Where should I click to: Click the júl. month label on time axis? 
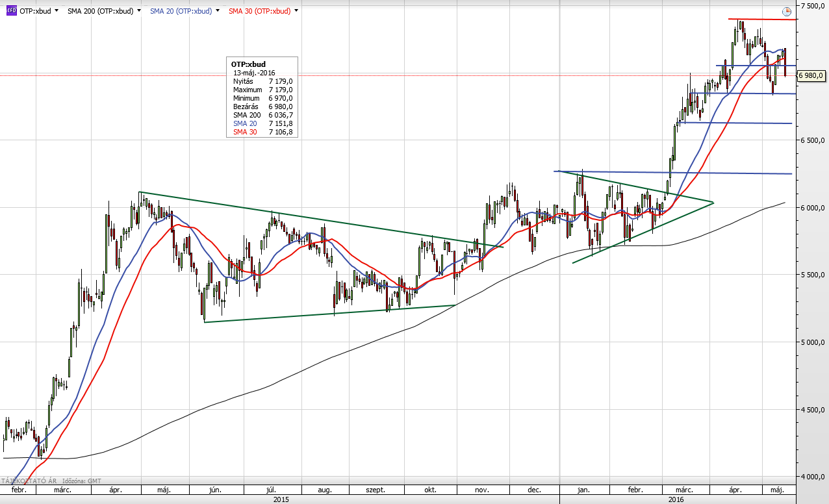point(270,490)
